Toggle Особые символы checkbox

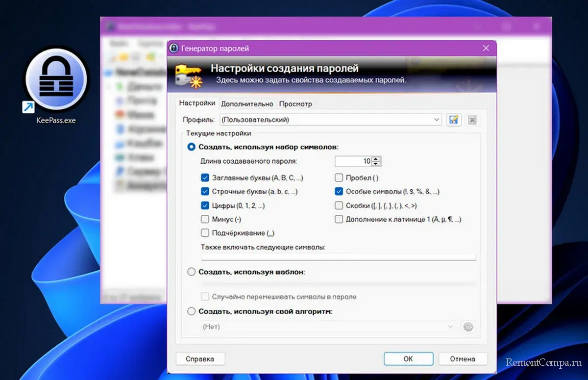point(339,192)
